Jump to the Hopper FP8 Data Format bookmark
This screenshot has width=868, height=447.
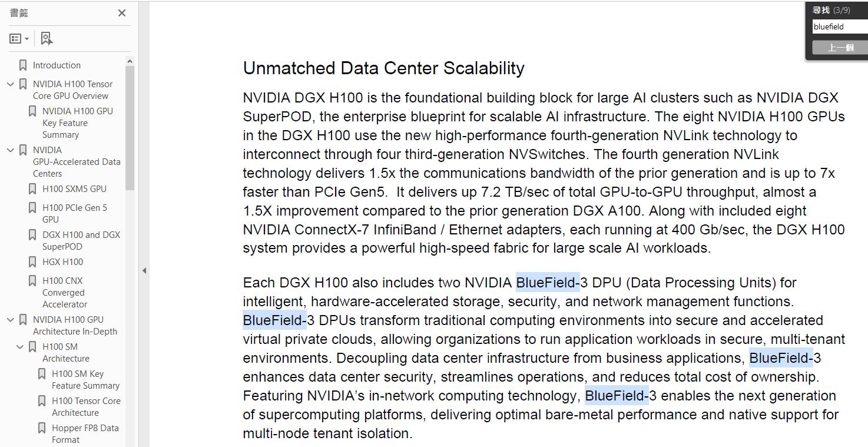click(x=85, y=433)
